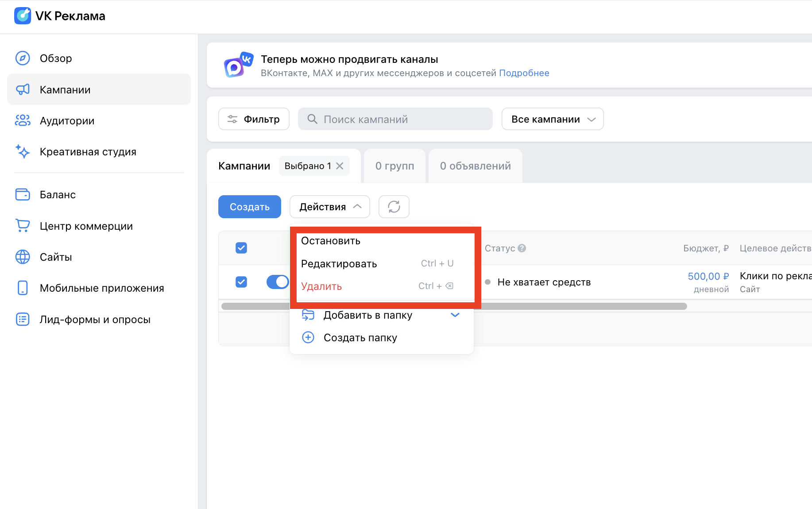Click the Целевое действие column header
Screen dimensions: 812x509
click(776, 248)
